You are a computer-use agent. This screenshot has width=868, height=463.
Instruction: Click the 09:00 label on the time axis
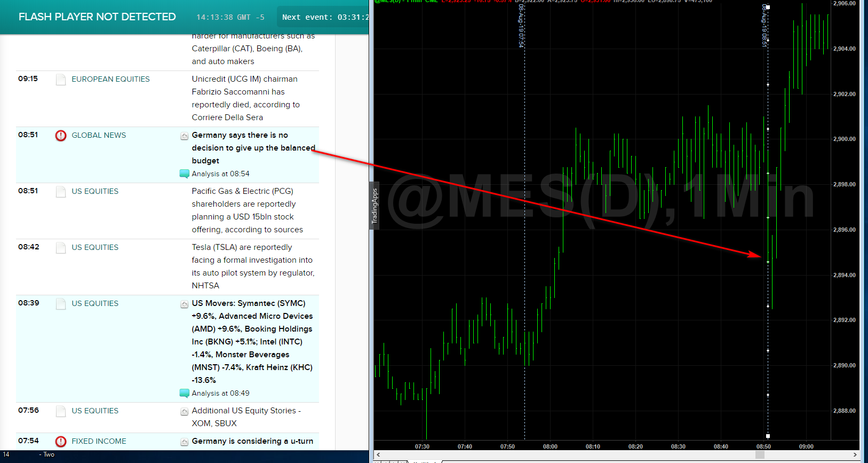pyautogui.click(x=806, y=446)
